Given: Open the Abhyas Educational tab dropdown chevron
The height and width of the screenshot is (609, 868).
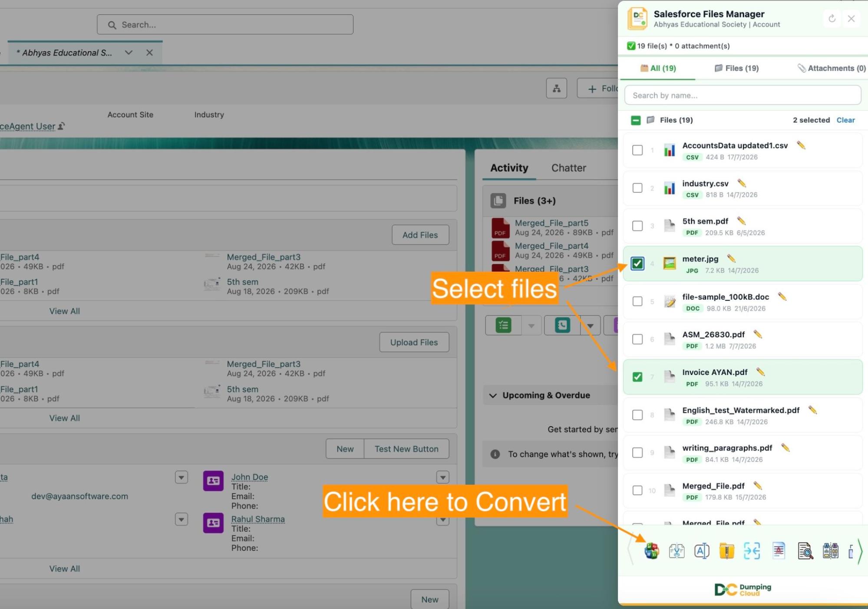Looking at the screenshot, I should click(x=129, y=53).
